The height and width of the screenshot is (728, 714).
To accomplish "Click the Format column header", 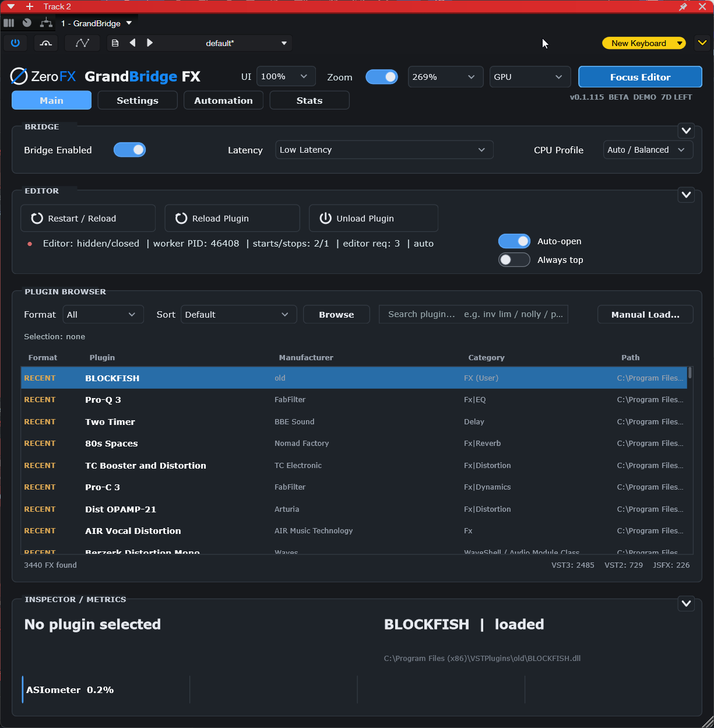I will 43,357.
